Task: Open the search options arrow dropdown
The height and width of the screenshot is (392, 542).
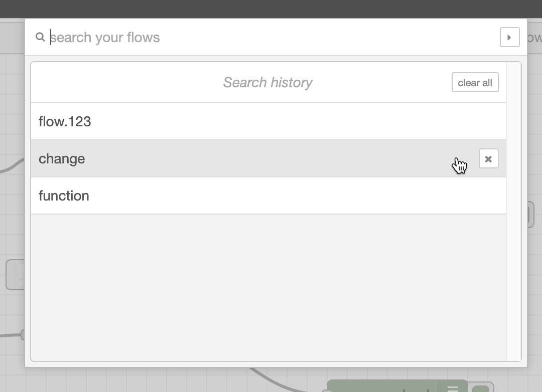Action: (509, 37)
